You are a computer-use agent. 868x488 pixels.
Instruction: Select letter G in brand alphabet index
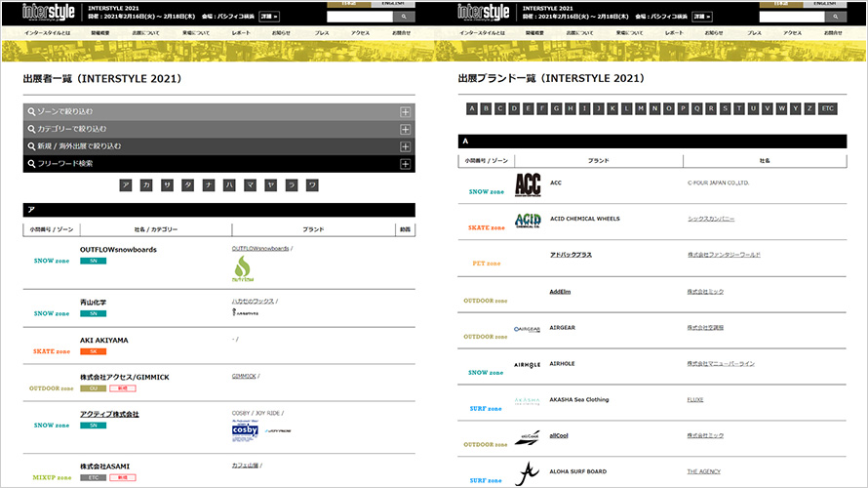coord(556,108)
